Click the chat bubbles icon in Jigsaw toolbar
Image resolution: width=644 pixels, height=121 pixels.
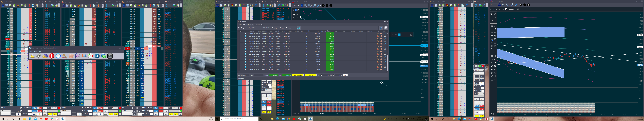[x=104, y=56]
